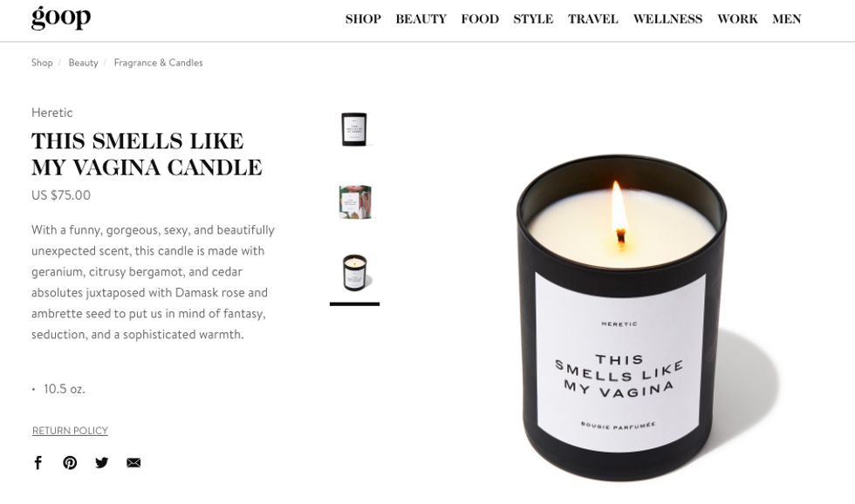Open the Heretic brand link
This screenshot has width=855, height=504.
pos(51,112)
